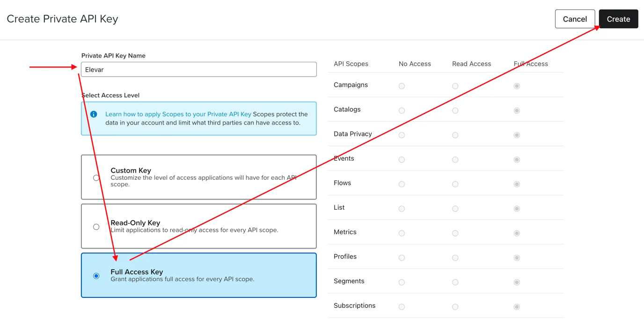Click the Cancel button
This screenshot has height=325, width=644.
coord(575,19)
